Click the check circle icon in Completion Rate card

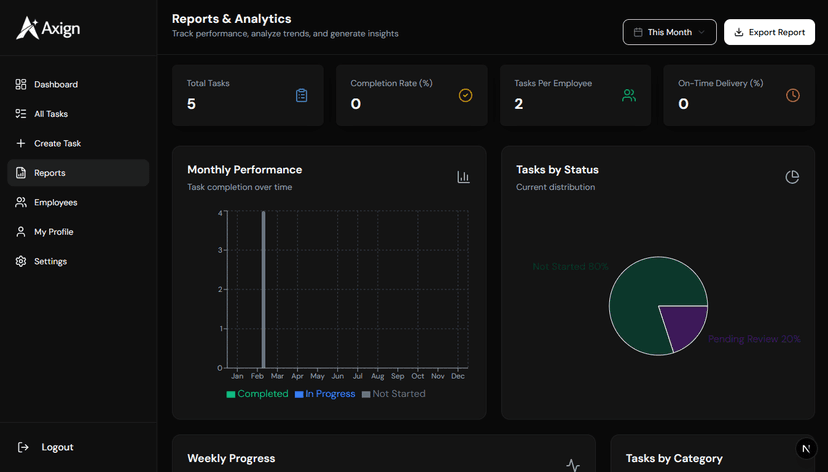pos(465,96)
